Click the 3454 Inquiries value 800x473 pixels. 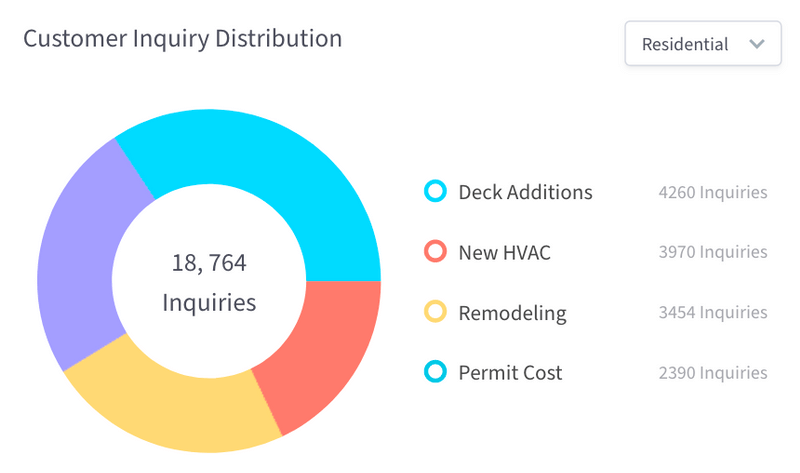pos(713,313)
